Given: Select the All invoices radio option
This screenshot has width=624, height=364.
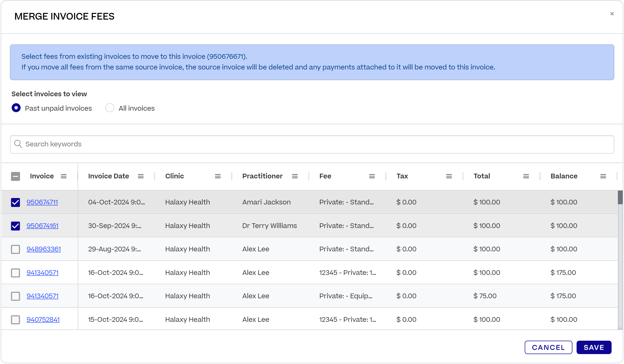Looking at the screenshot, I should pos(110,108).
